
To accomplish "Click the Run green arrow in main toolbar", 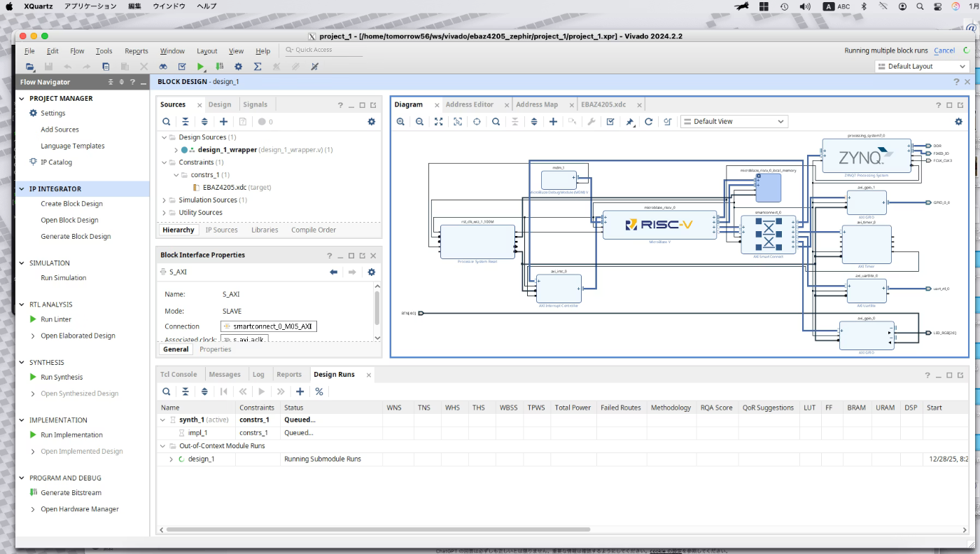I will click(x=201, y=67).
